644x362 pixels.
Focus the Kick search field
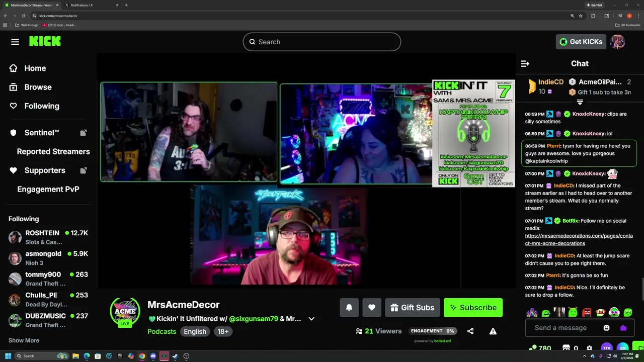pos(322,42)
